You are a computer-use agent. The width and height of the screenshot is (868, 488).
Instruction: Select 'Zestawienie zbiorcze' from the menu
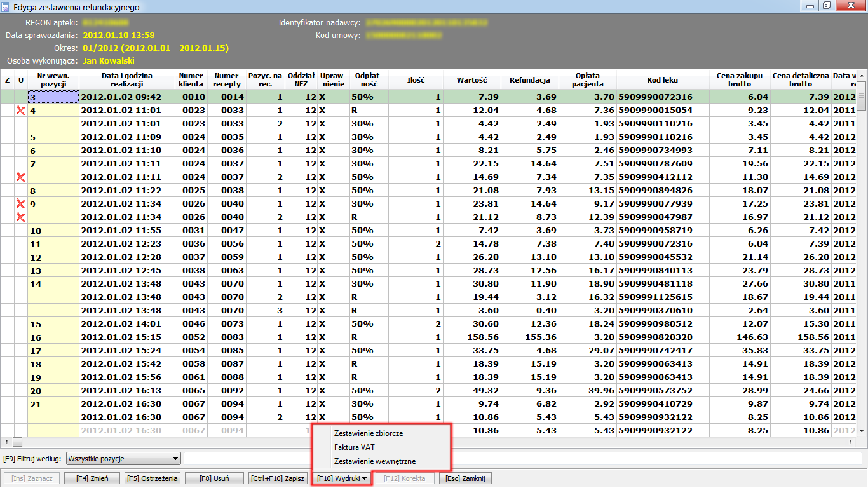point(369,433)
